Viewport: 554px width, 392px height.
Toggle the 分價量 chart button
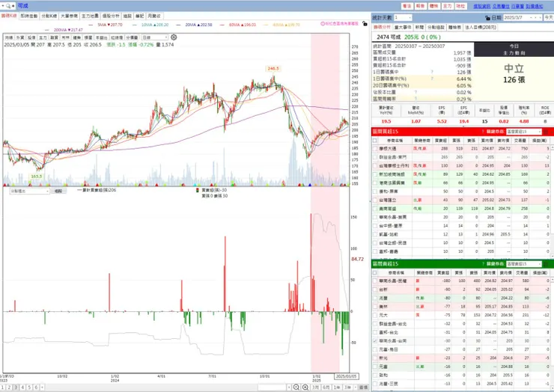pos(132,37)
